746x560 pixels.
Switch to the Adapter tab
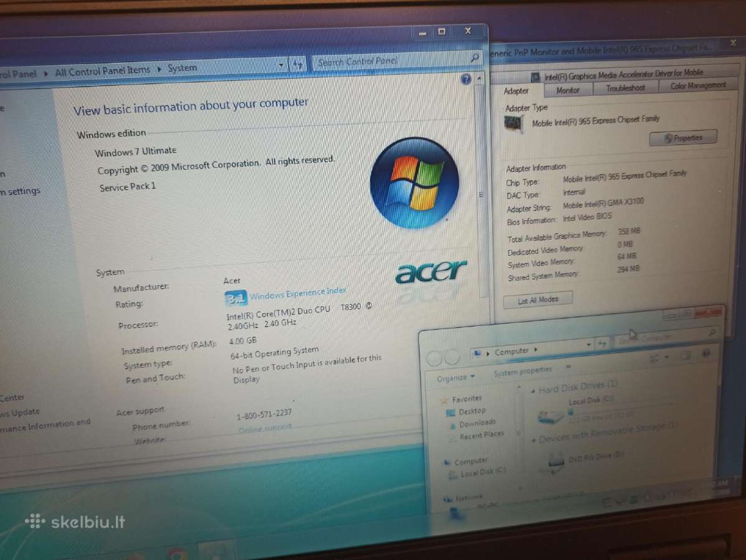click(x=516, y=91)
